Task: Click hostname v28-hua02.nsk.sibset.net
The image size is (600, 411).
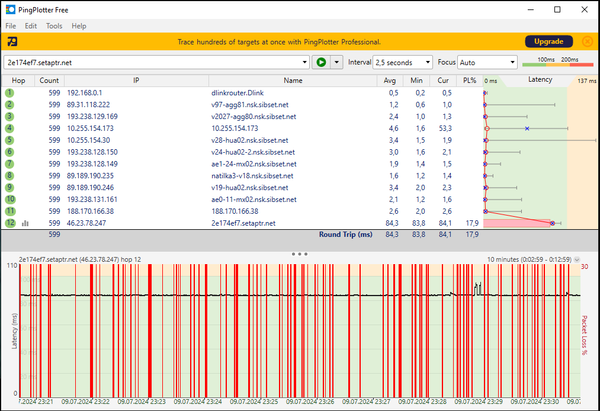Action: [x=250, y=140]
